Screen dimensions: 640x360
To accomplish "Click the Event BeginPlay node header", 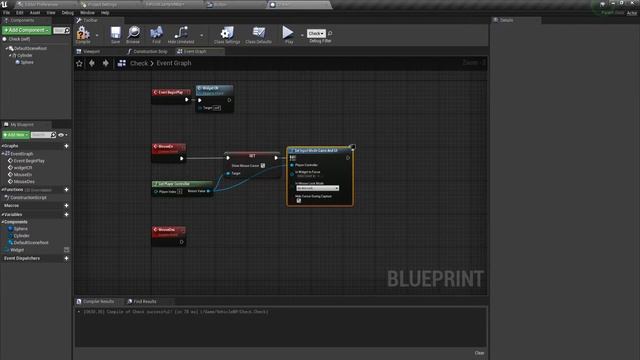I will coord(171,92).
